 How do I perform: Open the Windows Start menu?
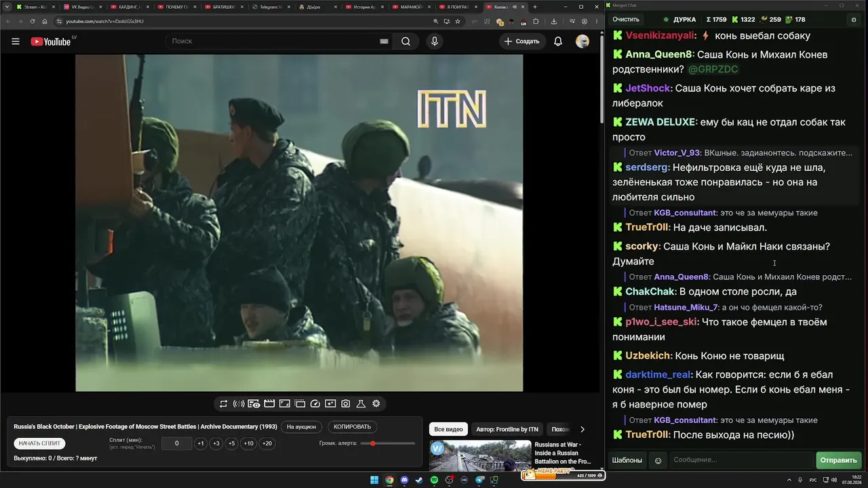[x=374, y=480]
